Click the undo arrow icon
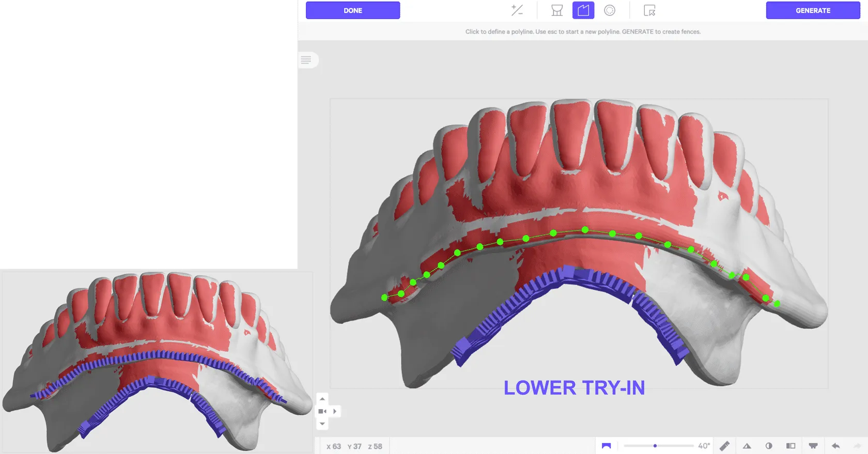This screenshot has height=454, width=868. coord(835,446)
